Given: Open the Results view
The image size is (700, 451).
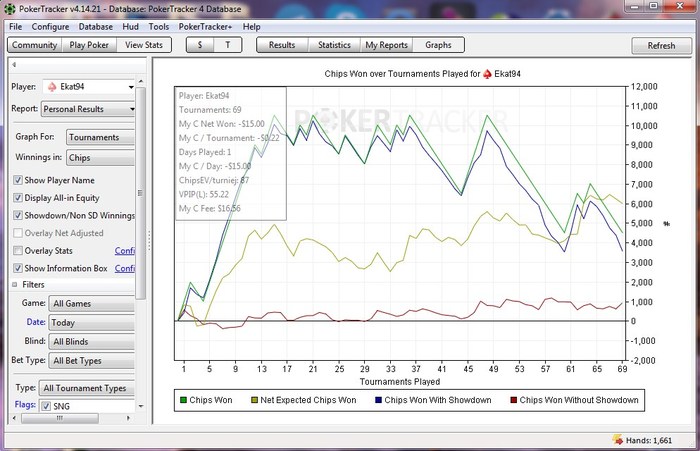Looking at the screenshot, I should pos(282,45).
